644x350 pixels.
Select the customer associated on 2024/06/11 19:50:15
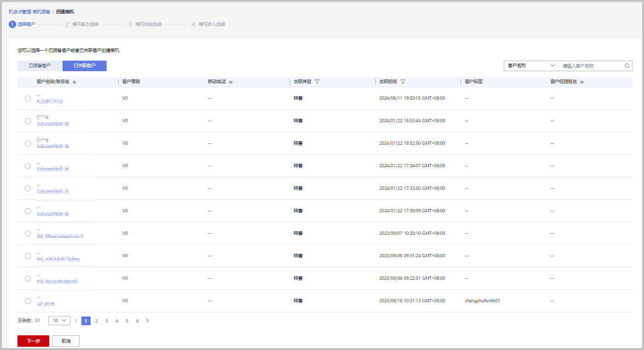click(28, 98)
